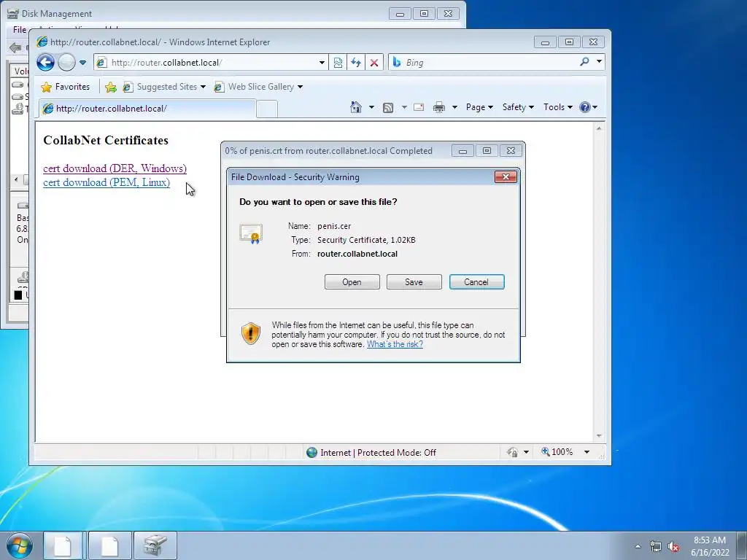Open the File menu in Disk Management
This screenshot has height=560, width=747.
pos(20,29)
